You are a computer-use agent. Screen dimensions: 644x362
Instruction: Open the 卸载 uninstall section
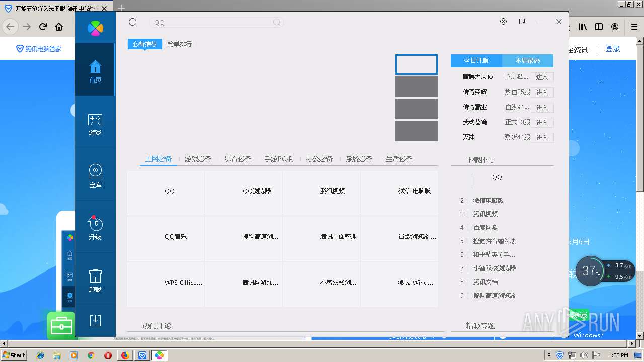pos(95,281)
